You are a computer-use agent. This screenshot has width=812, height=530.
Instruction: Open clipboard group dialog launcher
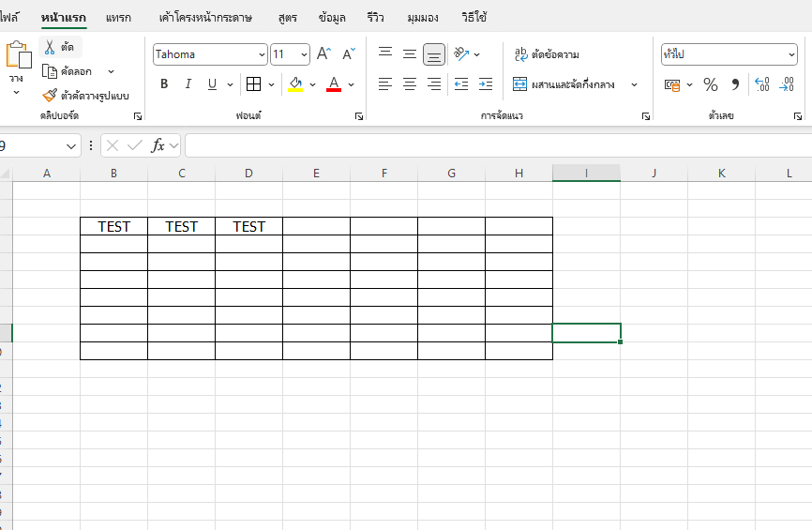tap(138, 116)
